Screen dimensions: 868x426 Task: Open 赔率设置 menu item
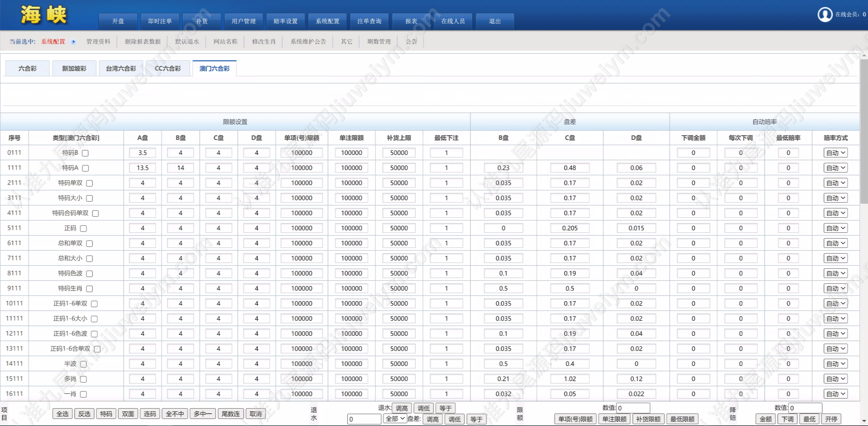(x=285, y=21)
